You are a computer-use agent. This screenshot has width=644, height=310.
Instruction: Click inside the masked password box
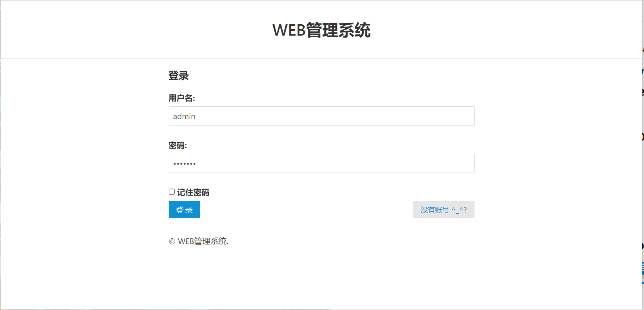coord(322,163)
